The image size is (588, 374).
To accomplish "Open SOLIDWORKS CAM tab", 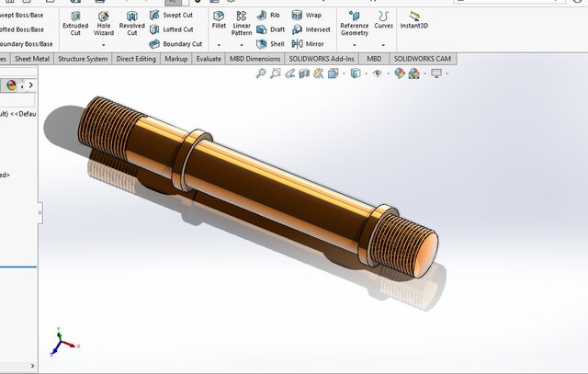I will pyautogui.click(x=423, y=59).
